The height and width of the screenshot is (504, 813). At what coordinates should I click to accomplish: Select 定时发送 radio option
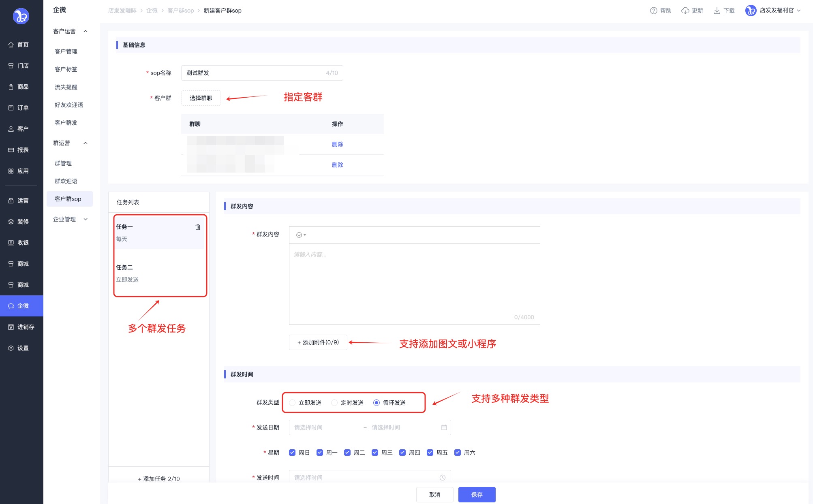coord(334,403)
